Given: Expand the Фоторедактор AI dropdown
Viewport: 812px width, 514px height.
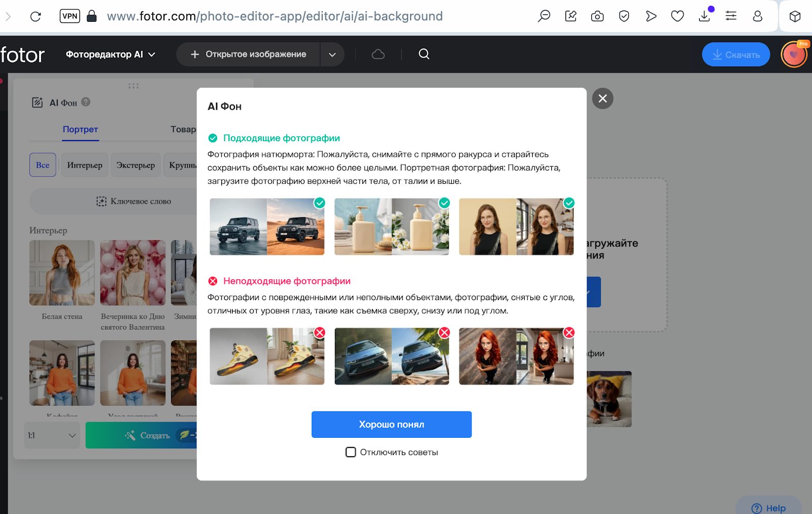Looking at the screenshot, I should click(110, 54).
